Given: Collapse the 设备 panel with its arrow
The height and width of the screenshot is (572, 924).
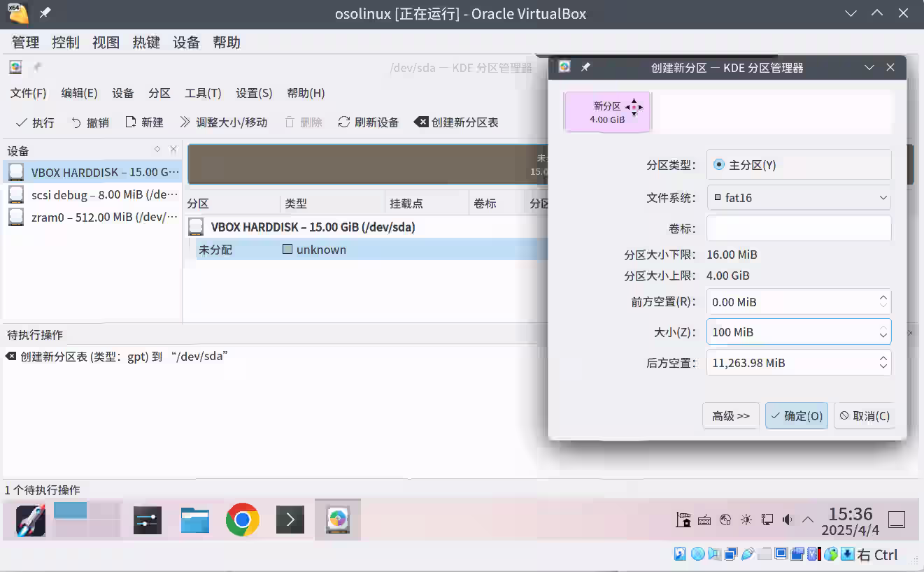Looking at the screenshot, I should click(159, 149).
